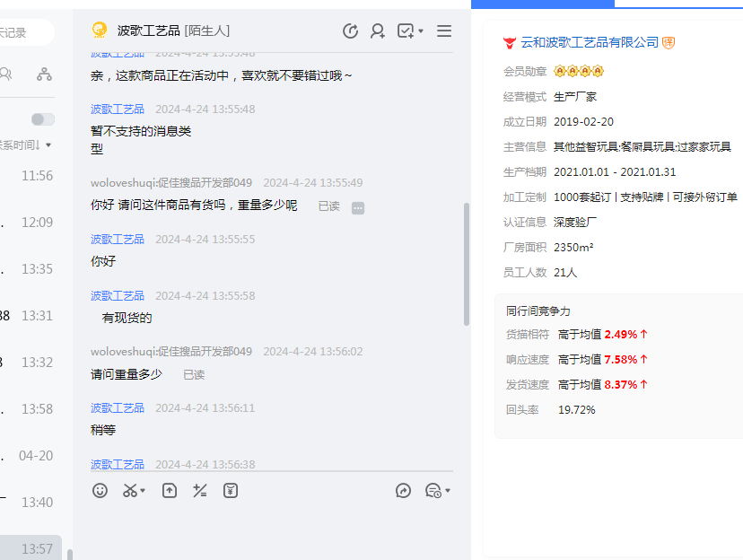The height and width of the screenshot is (560, 743).
Task: Click the forward arrow icon near input
Action: [403, 491]
